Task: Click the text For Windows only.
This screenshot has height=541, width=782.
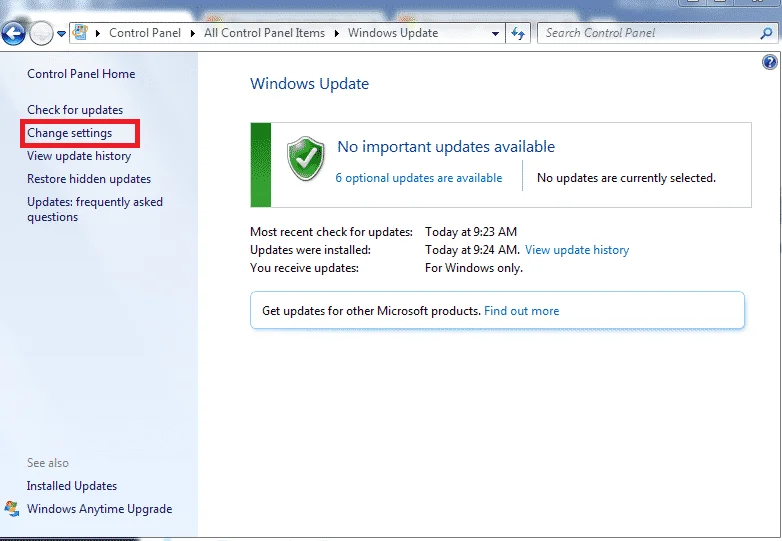Action: click(x=474, y=268)
